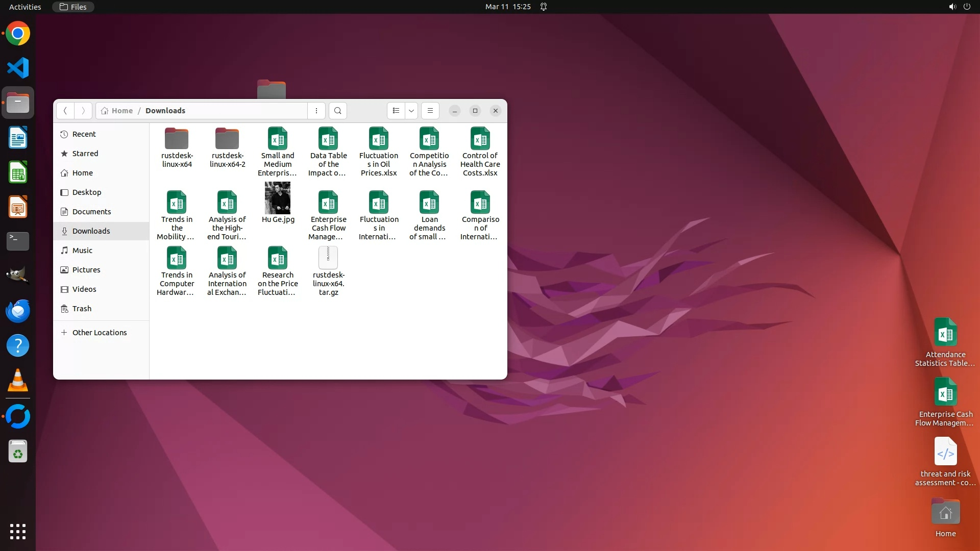Click the back navigation arrow
The width and height of the screenshot is (980, 551).
click(x=65, y=111)
